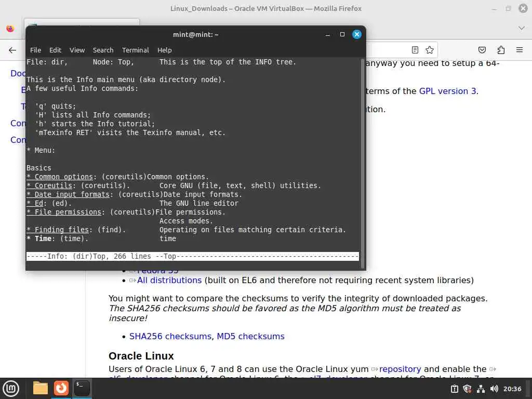Viewport: 532px width, 399px height.
Task: Open the View menu in the terminal
Action: click(x=77, y=50)
